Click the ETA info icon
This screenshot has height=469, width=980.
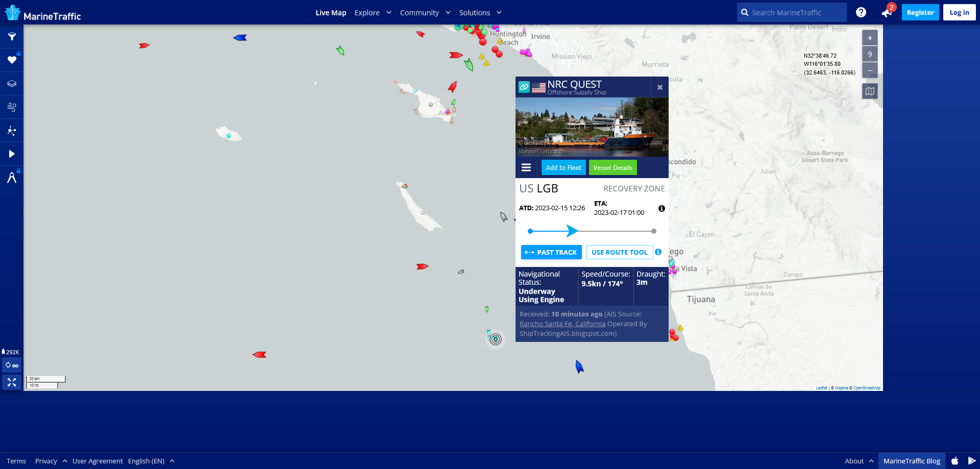pyautogui.click(x=661, y=208)
